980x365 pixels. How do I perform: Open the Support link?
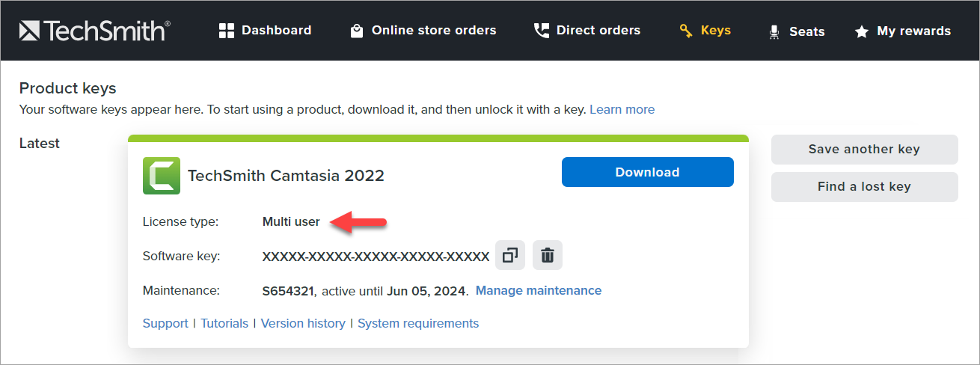(165, 323)
